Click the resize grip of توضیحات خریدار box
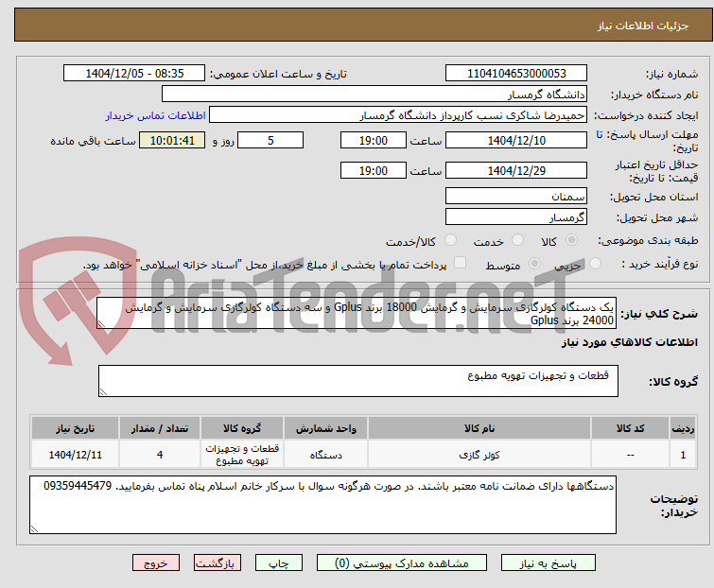This screenshot has height=588, width=714. click(34, 528)
